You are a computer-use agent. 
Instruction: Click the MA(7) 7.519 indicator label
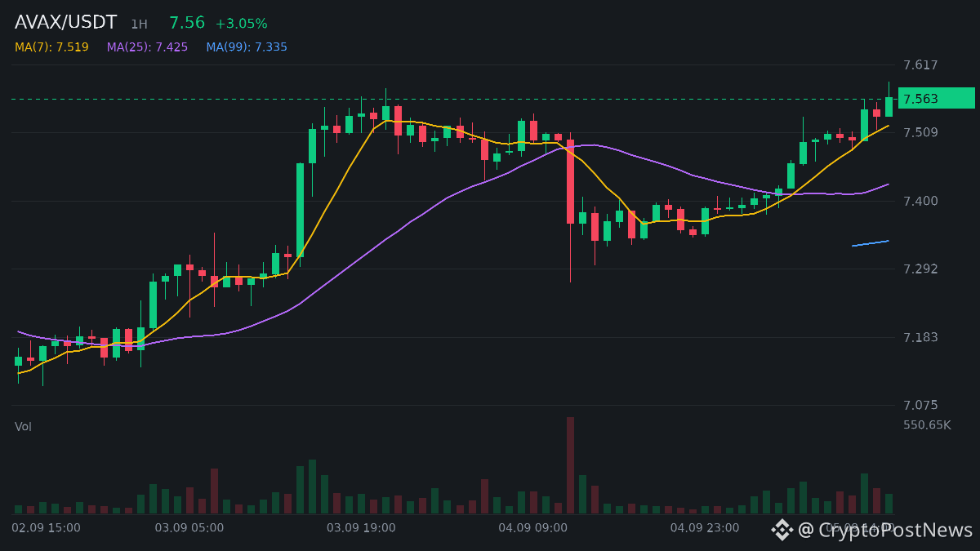tap(51, 47)
